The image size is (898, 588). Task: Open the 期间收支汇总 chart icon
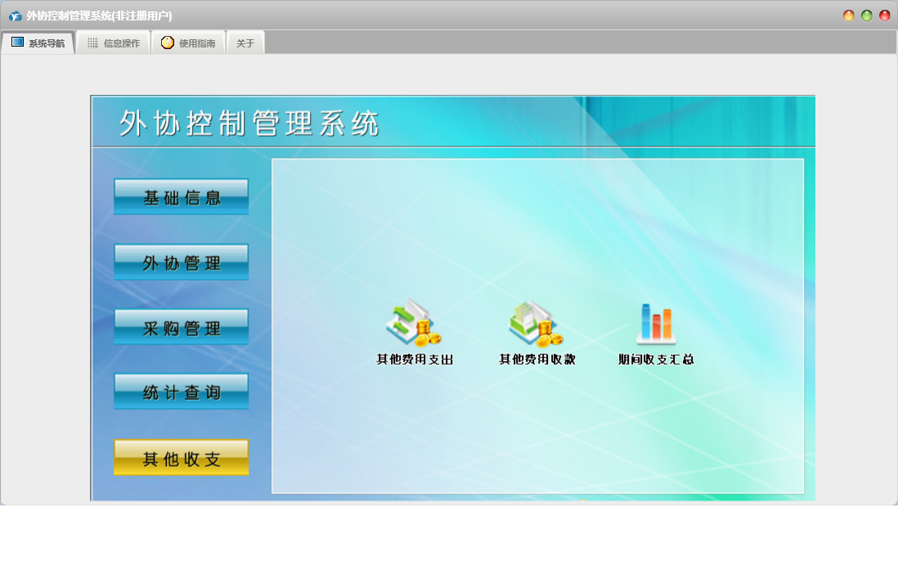tap(656, 324)
